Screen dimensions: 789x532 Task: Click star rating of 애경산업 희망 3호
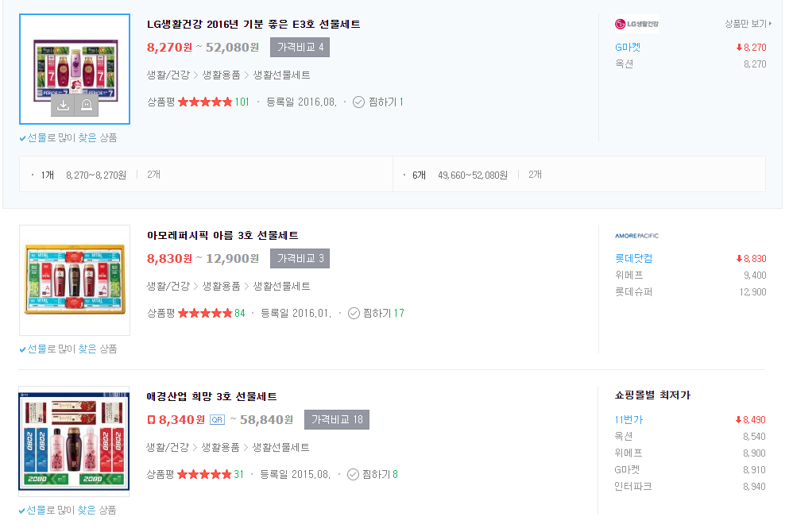pos(204,474)
